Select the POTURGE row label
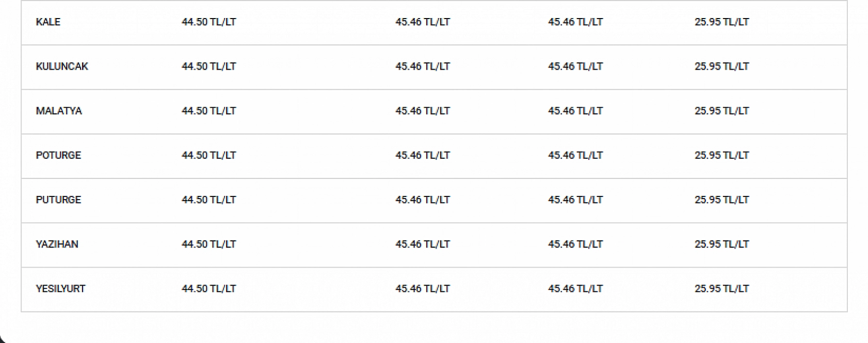Viewport: 868px width, 343px height. point(58,155)
